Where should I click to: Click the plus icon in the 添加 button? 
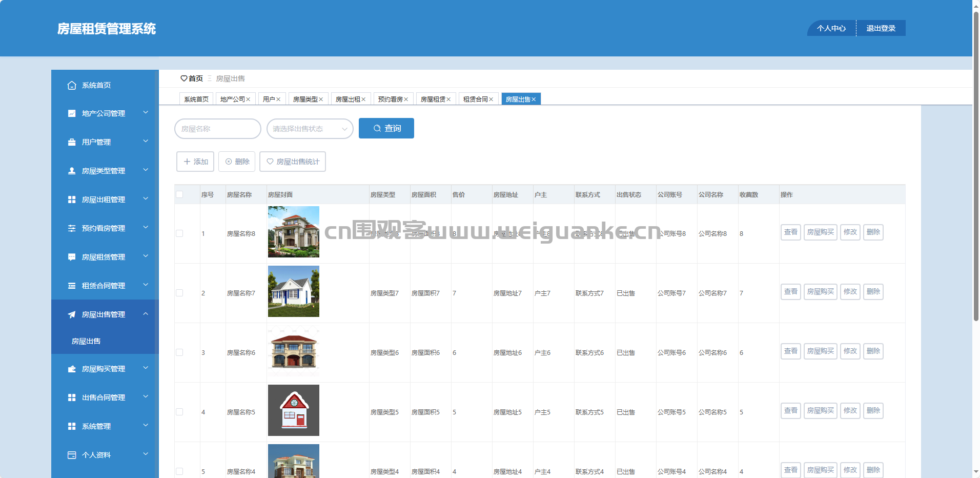[187, 162]
